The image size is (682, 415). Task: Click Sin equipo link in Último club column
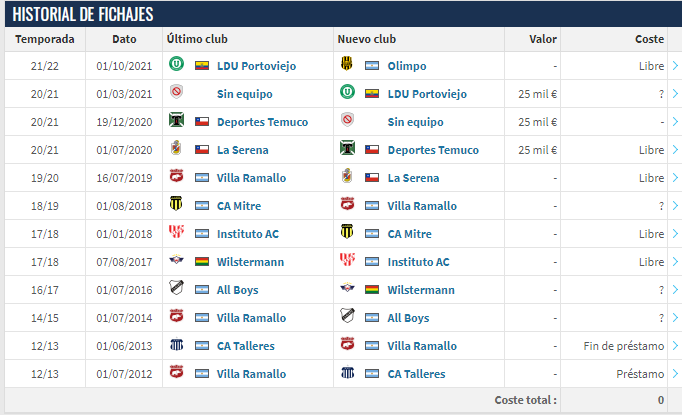(244, 94)
